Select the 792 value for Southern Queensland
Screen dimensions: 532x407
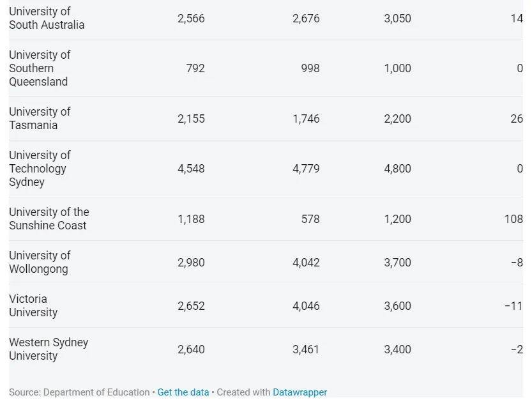click(x=195, y=68)
